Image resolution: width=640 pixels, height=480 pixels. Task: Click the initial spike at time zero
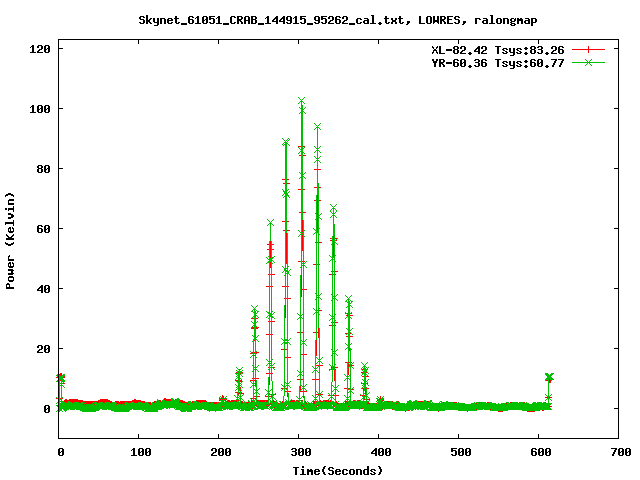click(61, 378)
